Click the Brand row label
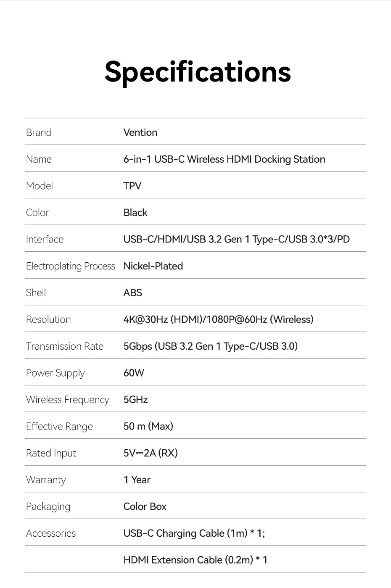This screenshot has width=391, height=588. (39, 132)
